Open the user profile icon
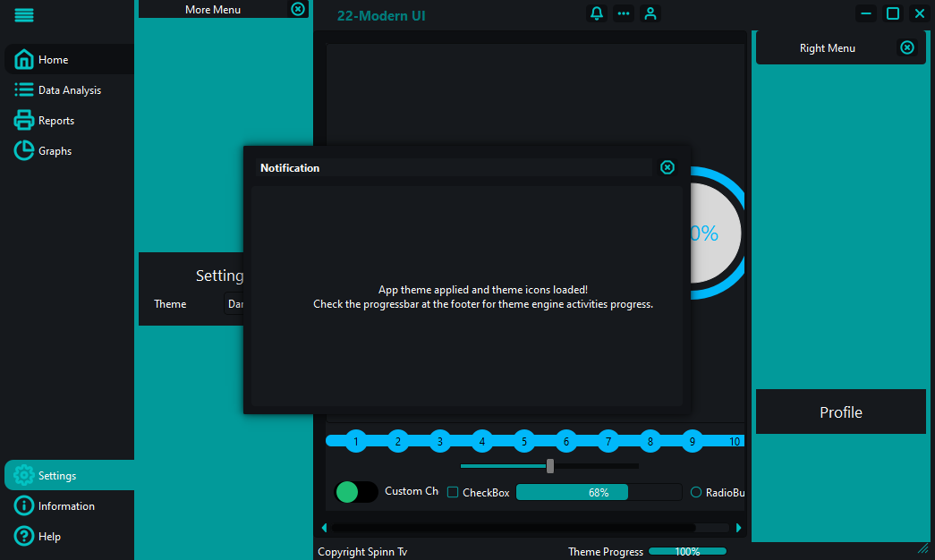Image resolution: width=935 pixels, height=560 pixels. 650,13
